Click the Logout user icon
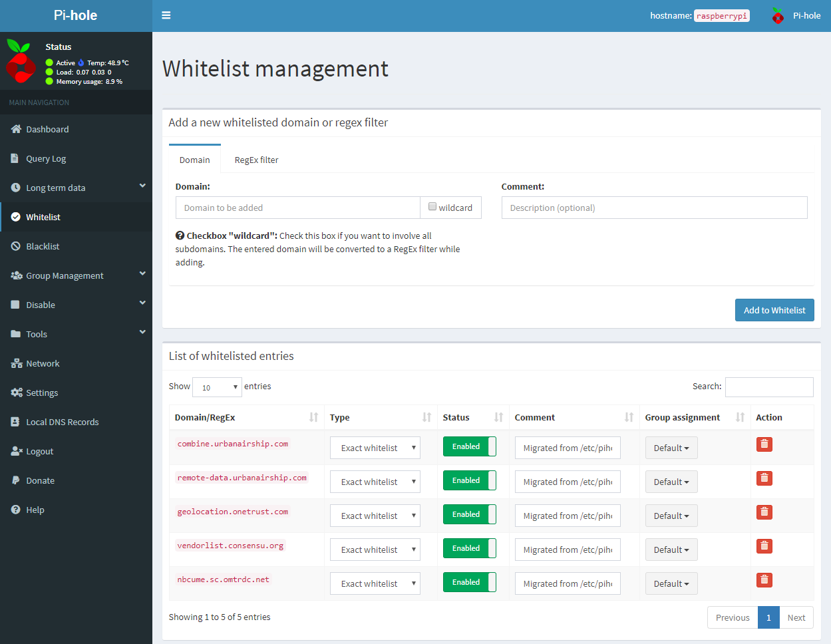The image size is (831, 644). 17,451
